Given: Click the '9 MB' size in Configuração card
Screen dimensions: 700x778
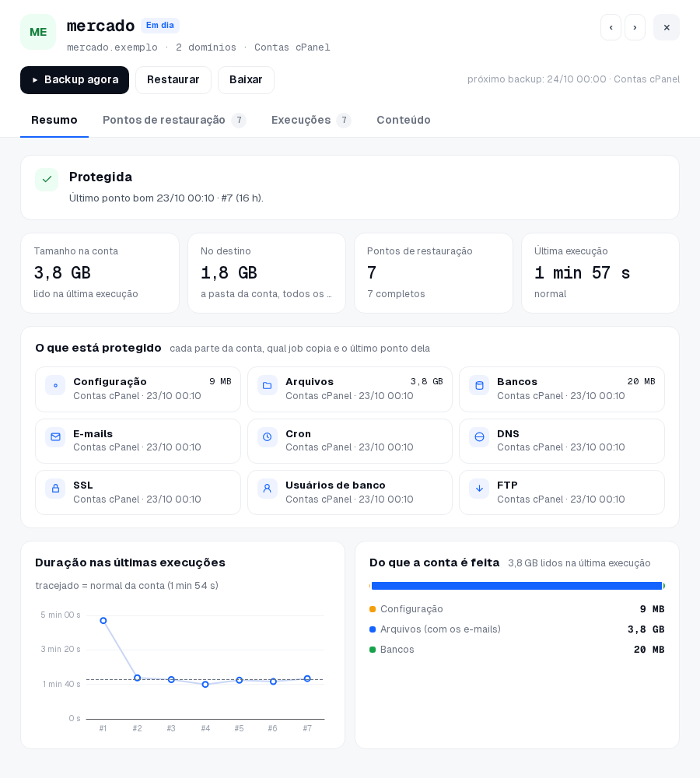Looking at the screenshot, I should [x=220, y=381].
